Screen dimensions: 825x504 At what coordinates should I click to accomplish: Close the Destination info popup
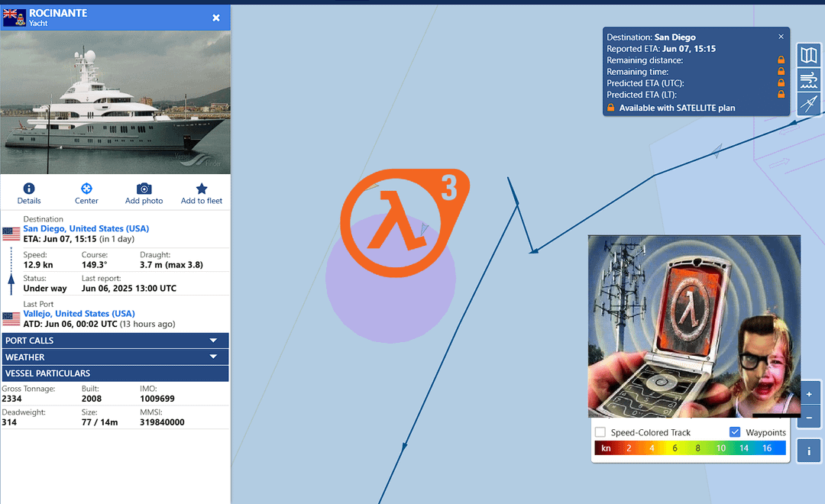pyautogui.click(x=781, y=37)
